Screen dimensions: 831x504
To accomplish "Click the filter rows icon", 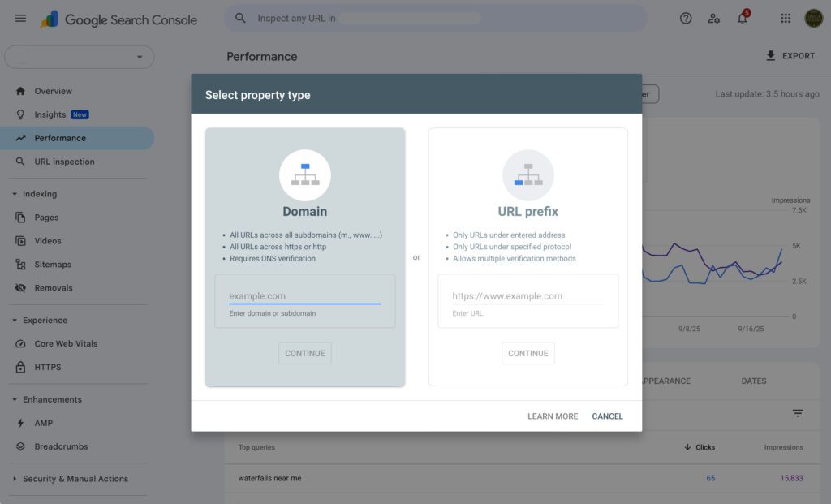I will [x=798, y=414].
